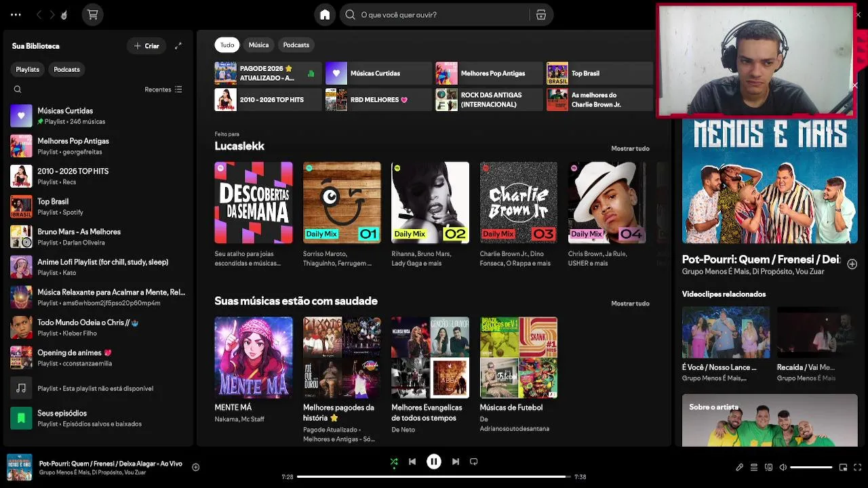
Task: Skip to previous track
Action: pyautogui.click(x=412, y=462)
